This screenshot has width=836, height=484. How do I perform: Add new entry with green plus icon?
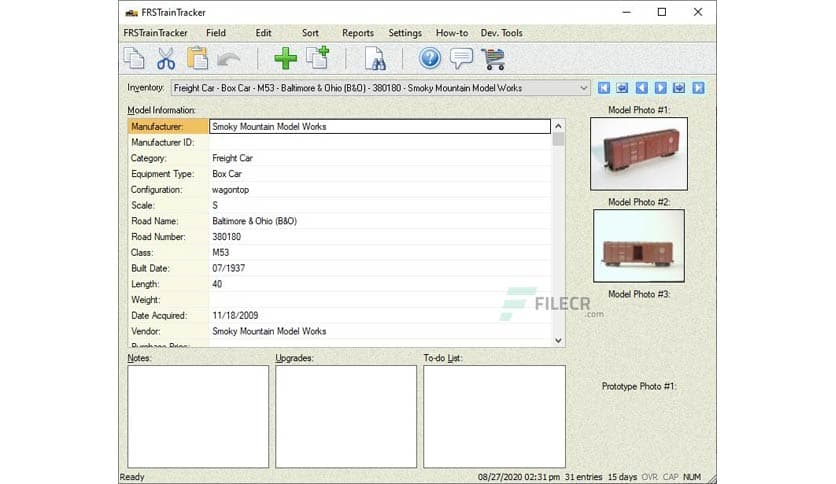(x=285, y=58)
